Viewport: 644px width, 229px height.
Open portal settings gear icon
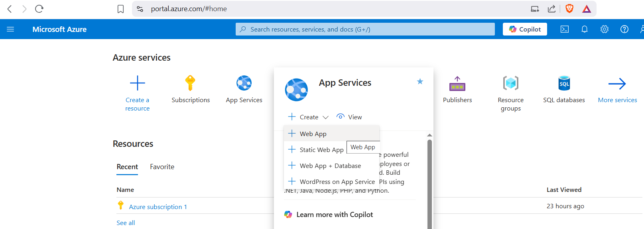(x=605, y=29)
